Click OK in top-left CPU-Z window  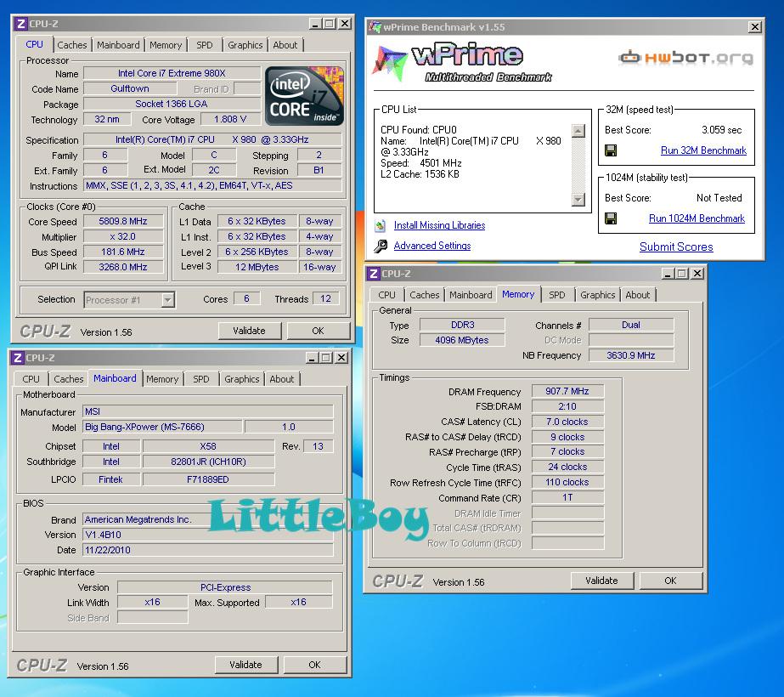click(318, 331)
